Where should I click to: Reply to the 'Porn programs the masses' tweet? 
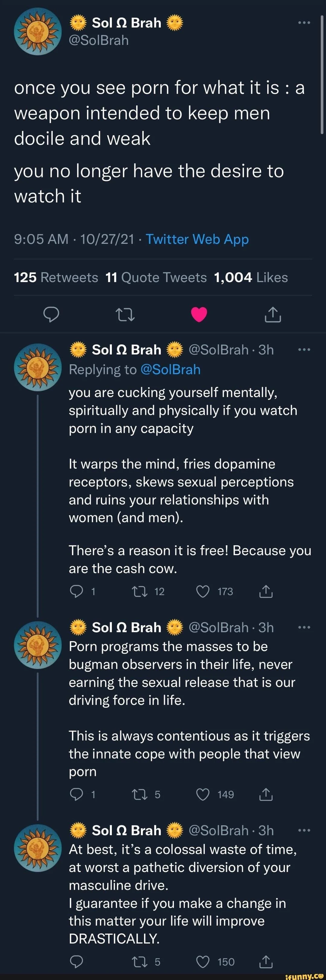coord(77,794)
